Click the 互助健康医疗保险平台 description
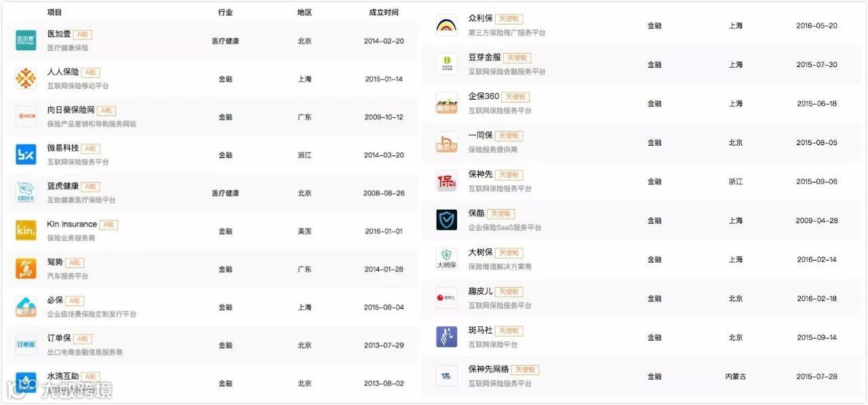The width and height of the screenshot is (868, 405). click(x=81, y=201)
